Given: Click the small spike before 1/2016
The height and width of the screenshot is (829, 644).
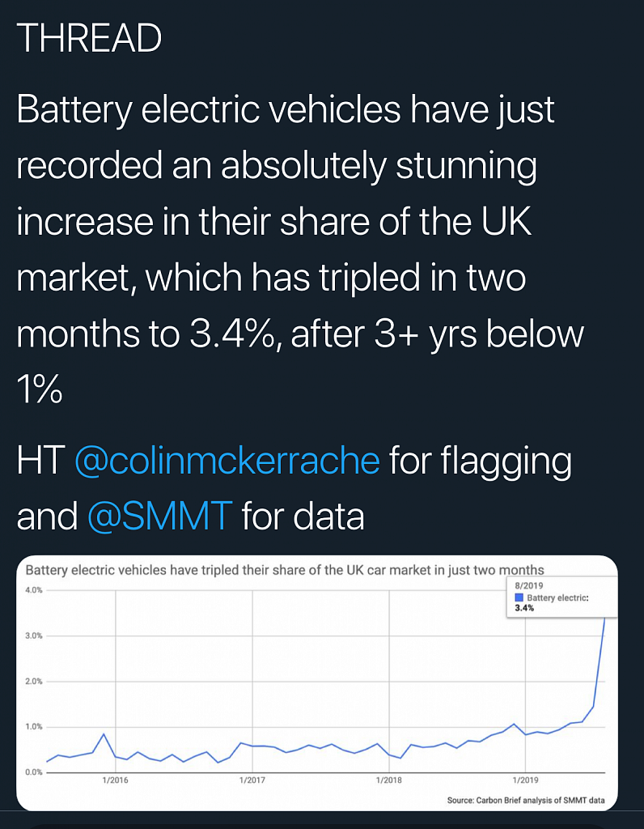Looking at the screenshot, I should pyautogui.click(x=104, y=734).
